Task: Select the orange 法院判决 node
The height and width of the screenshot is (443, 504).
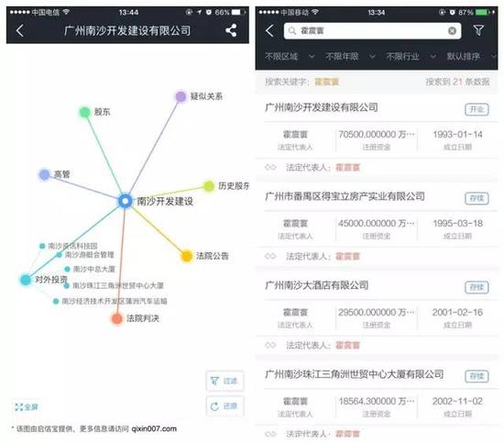Action: 117,318
